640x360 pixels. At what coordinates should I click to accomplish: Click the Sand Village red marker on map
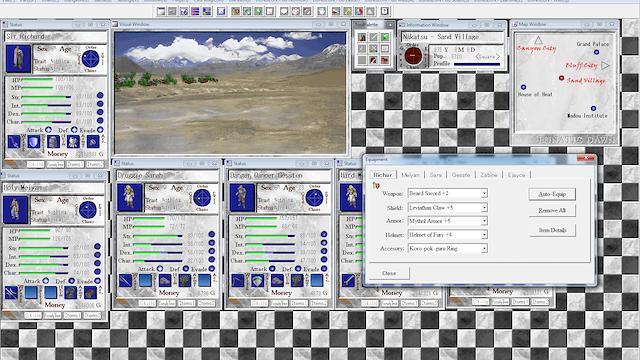tap(562, 78)
